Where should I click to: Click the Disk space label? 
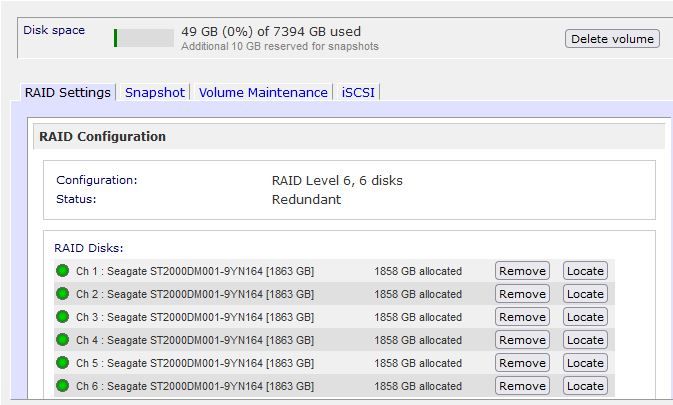(x=54, y=30)
